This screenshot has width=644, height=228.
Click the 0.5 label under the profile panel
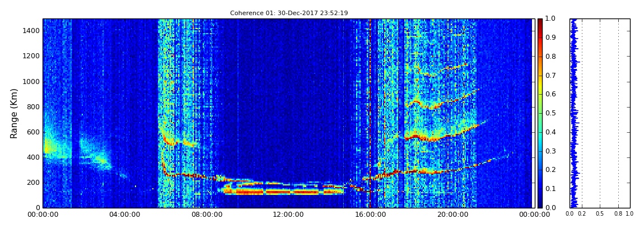click(x=600, y=213)
